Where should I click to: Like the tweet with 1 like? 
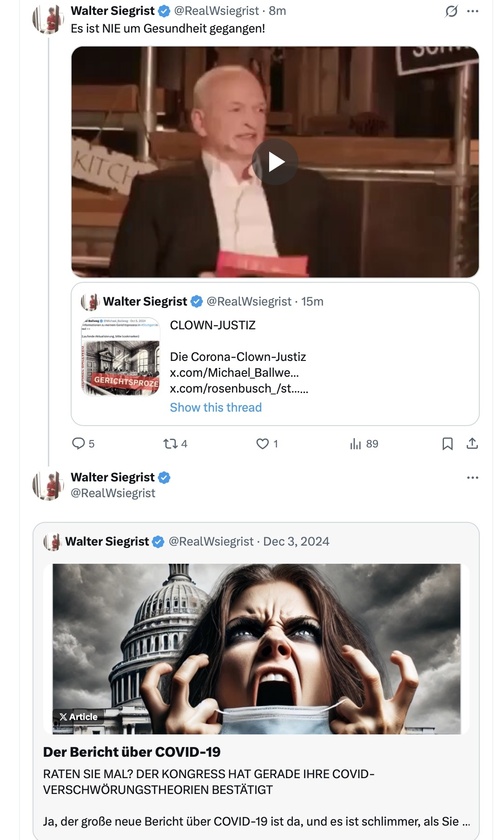point(267,444)
